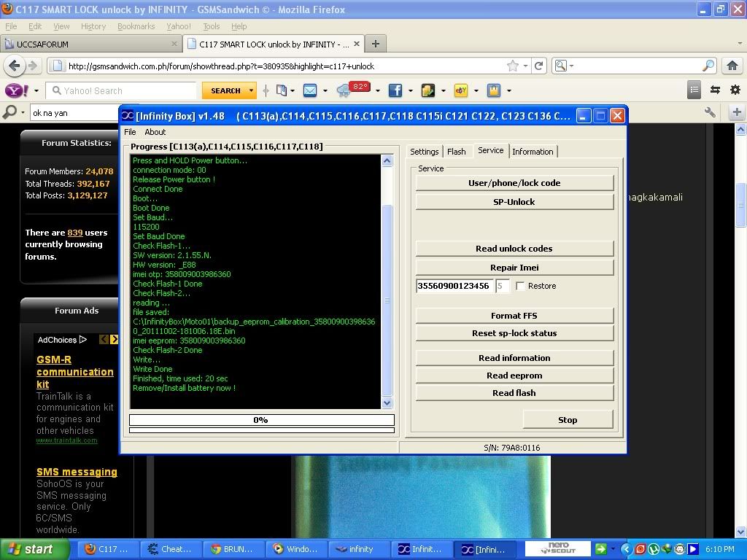Click the browser back arrow button
The image size is (747, 560).
coord(14,66)
